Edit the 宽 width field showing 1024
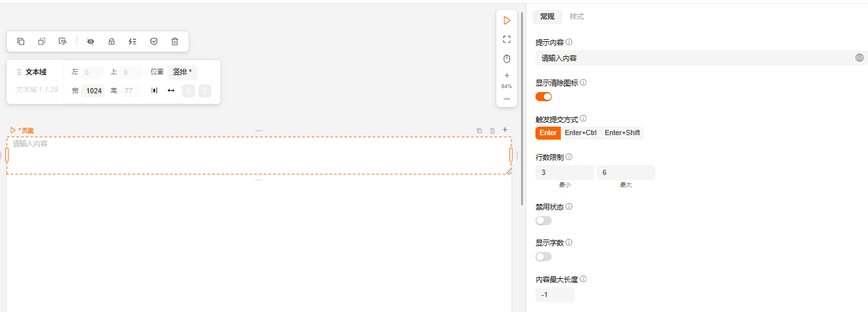Screen dimensions: 868x312 pyautogui.click(x=93, y=91)
